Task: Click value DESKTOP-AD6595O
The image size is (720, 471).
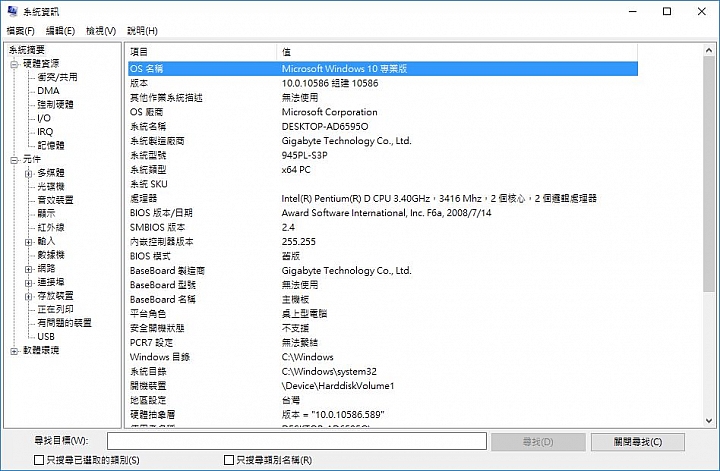Action: (x=325, y=126)
